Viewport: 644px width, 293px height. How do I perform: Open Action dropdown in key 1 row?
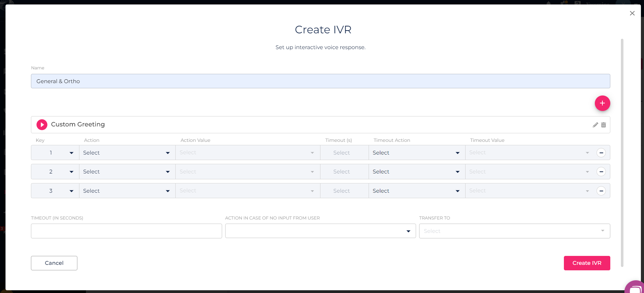point(127,153)
